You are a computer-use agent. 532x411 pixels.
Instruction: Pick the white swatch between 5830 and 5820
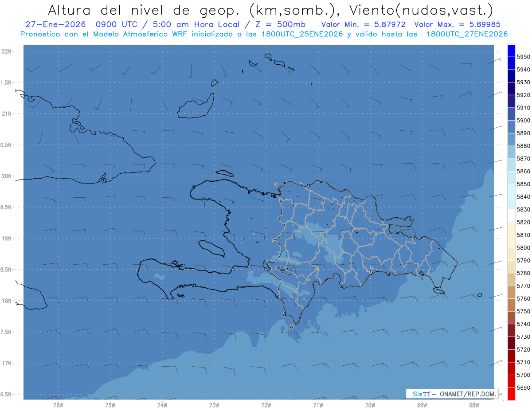click(511, 215)
